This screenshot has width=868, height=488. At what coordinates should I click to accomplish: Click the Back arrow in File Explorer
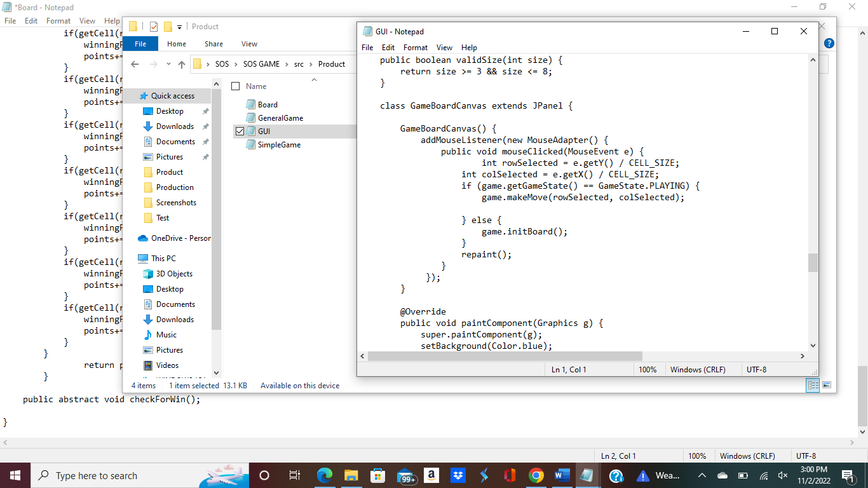tap(135, 64)
